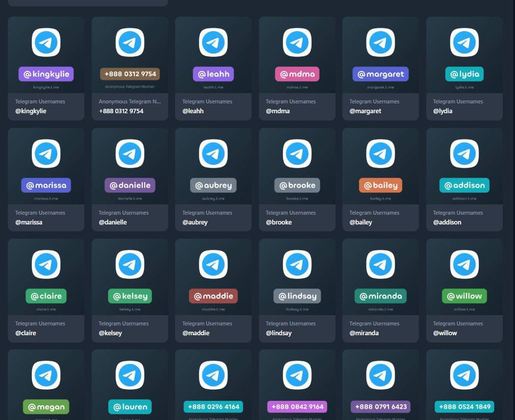
Task: Click the @margaret card title text
Action: point(365,111)
